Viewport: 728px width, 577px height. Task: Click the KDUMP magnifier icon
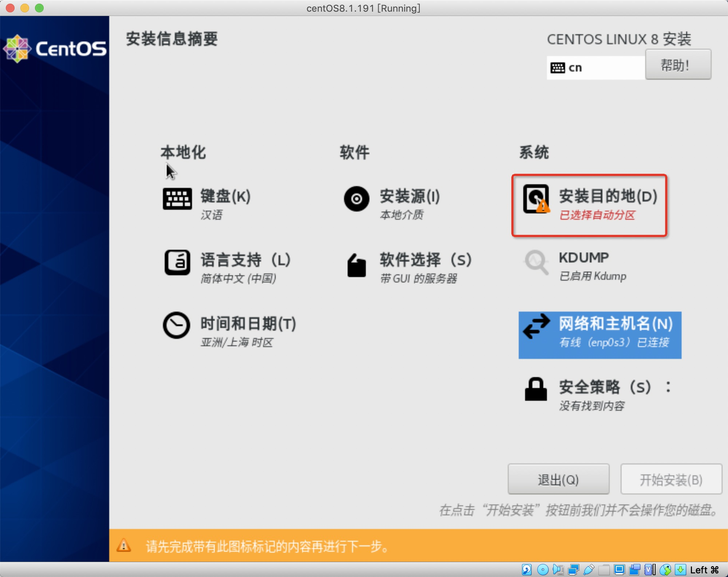pyautogui.click(x=536, y=262)
